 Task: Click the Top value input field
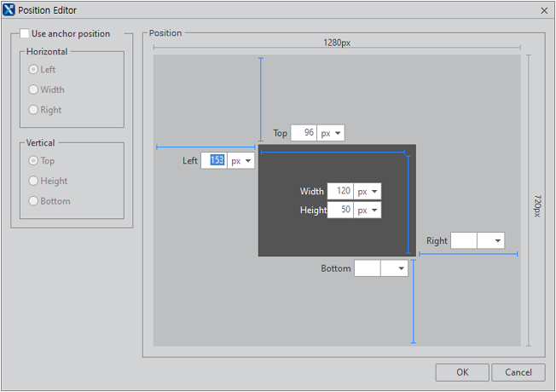tap(304, 134)
